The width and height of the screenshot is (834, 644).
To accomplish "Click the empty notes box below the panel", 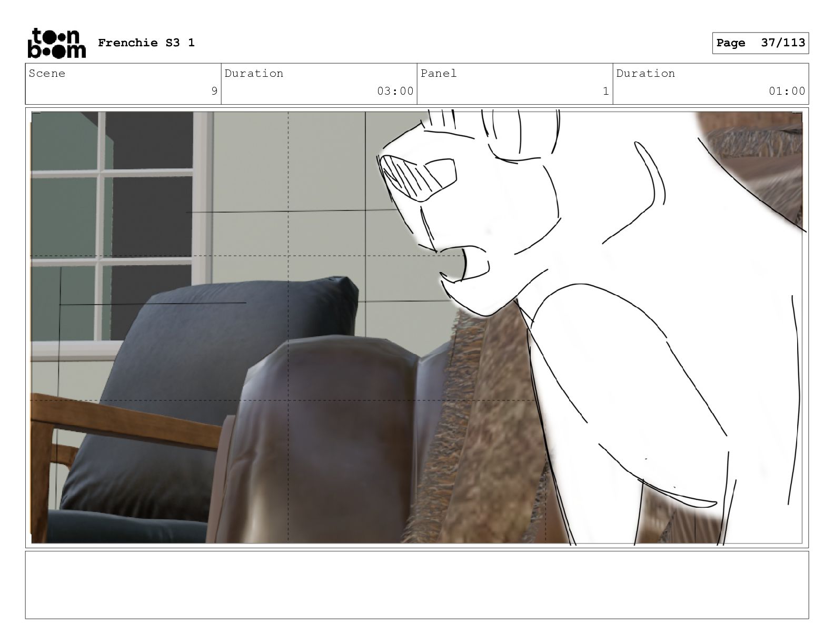I will 417,585.
